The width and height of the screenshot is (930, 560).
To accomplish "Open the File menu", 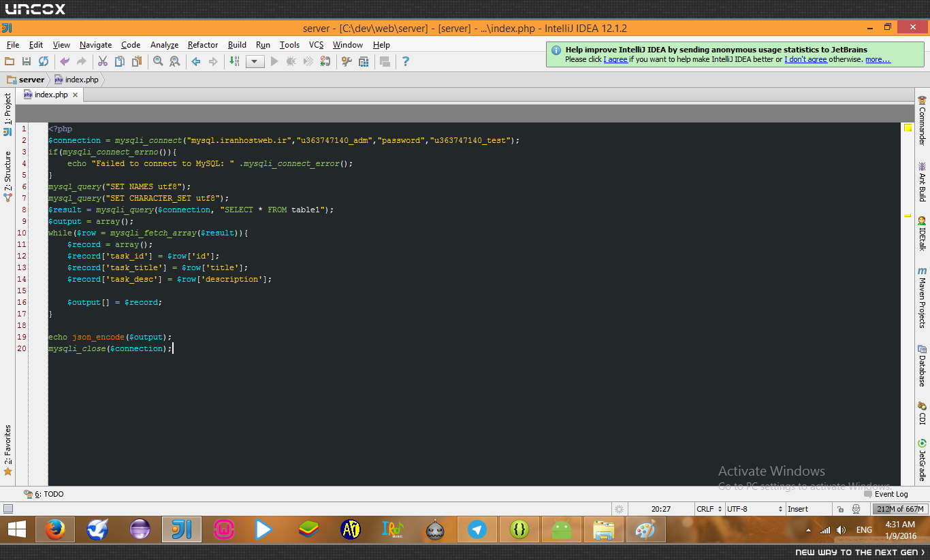I will 13,45.
